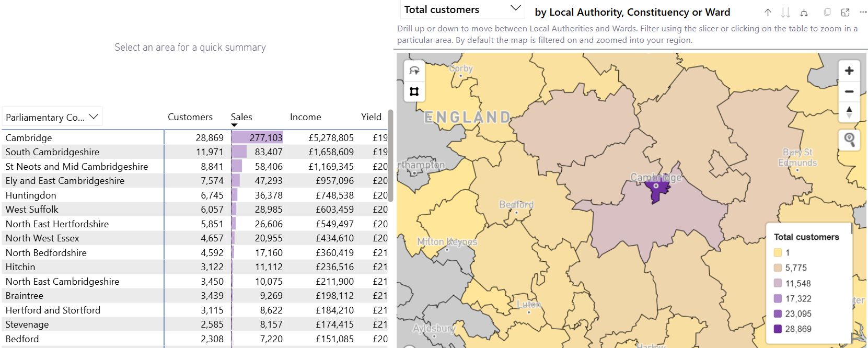868x348 pixels.
Task: Expand all down one hierarchy level
Action: [804, 13]
